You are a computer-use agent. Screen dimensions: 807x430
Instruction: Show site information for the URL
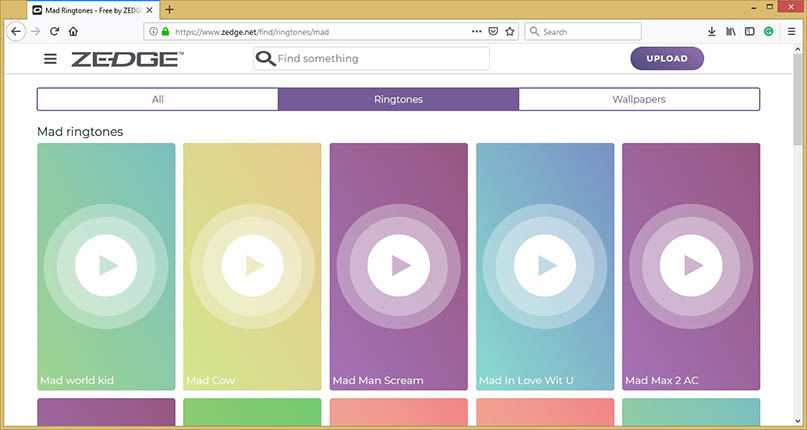pos(152,32)
